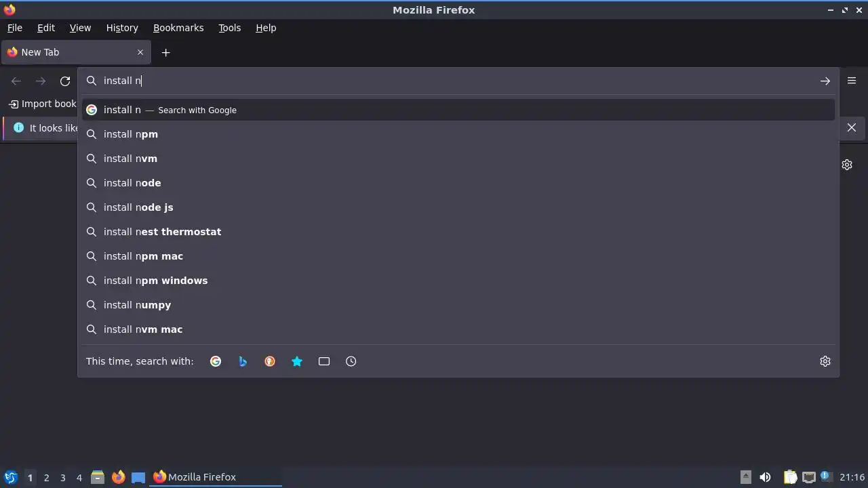The image size is (868, 488).
Task: Select the New Tab tab
Action: 75,52
